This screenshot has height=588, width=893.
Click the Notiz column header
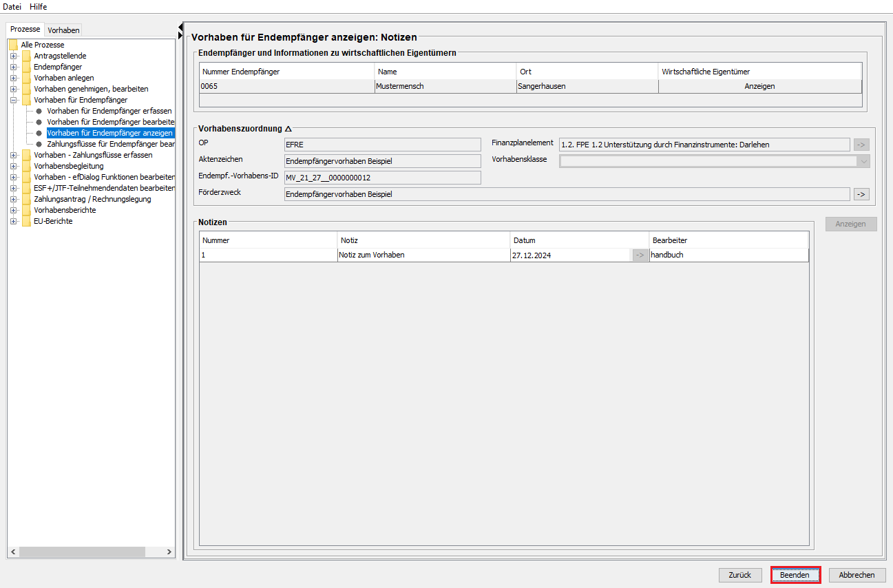423,240
